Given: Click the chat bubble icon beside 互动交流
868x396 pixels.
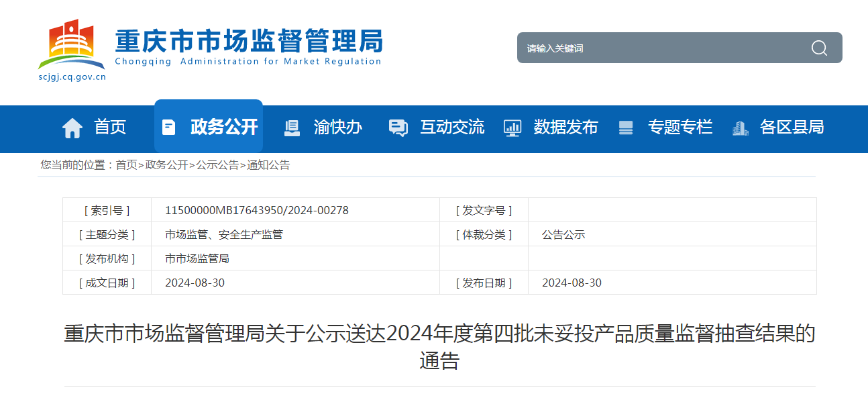Looking at the screenshot, I should [398, 128].
